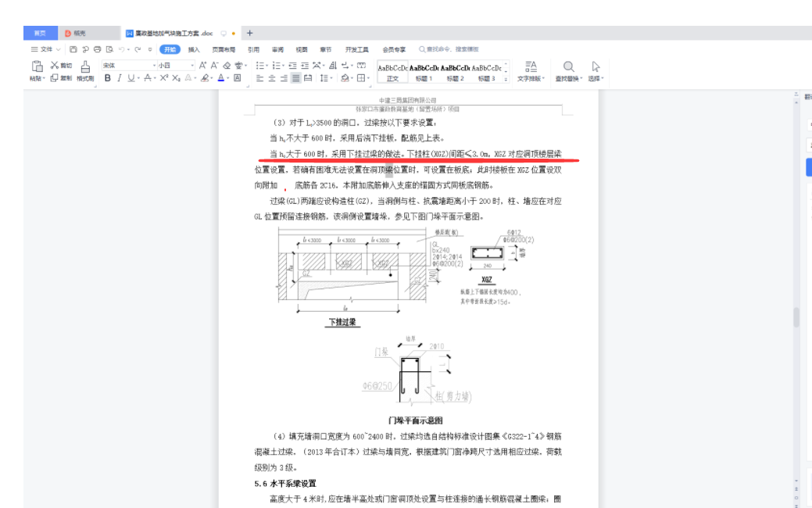Click the text highlight color button
812x508 pixels.
point(205,78)
